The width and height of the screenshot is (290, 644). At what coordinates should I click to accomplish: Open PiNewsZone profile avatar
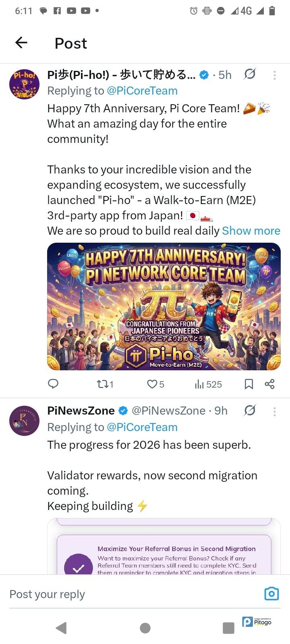coord(24,420)
